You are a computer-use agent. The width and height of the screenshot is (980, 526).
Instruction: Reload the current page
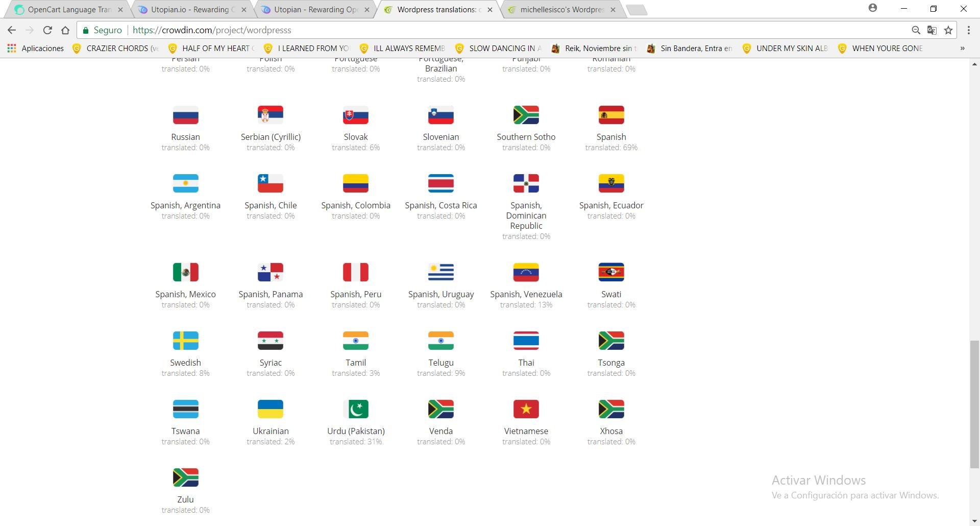coord(47,30)
